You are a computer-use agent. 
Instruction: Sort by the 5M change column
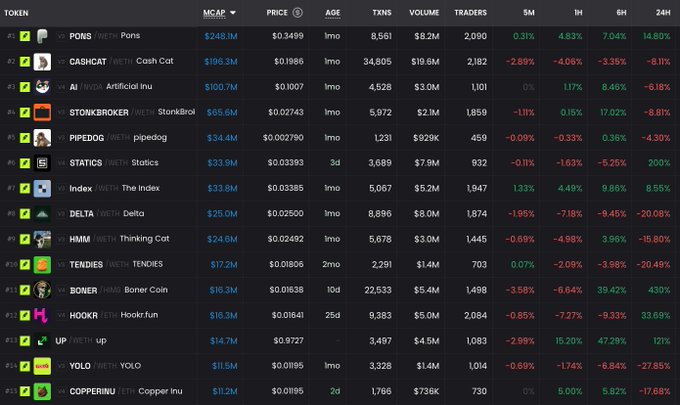[x=529, y=13]
